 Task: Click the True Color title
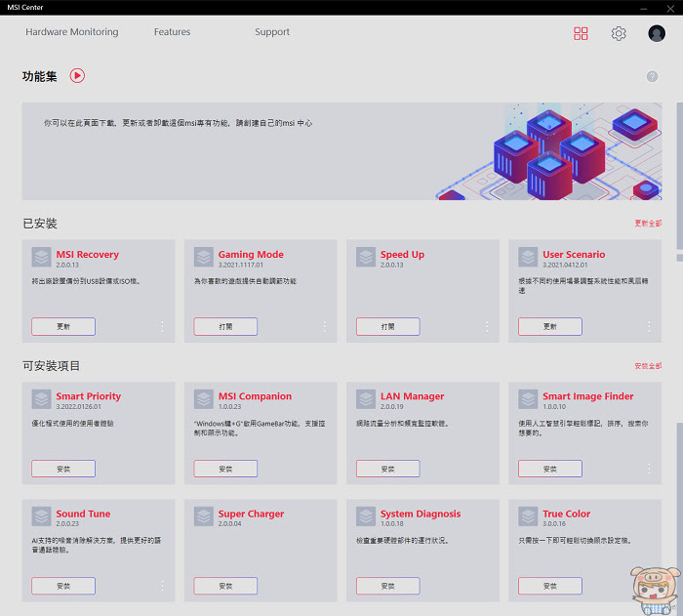tap(566, 513)
